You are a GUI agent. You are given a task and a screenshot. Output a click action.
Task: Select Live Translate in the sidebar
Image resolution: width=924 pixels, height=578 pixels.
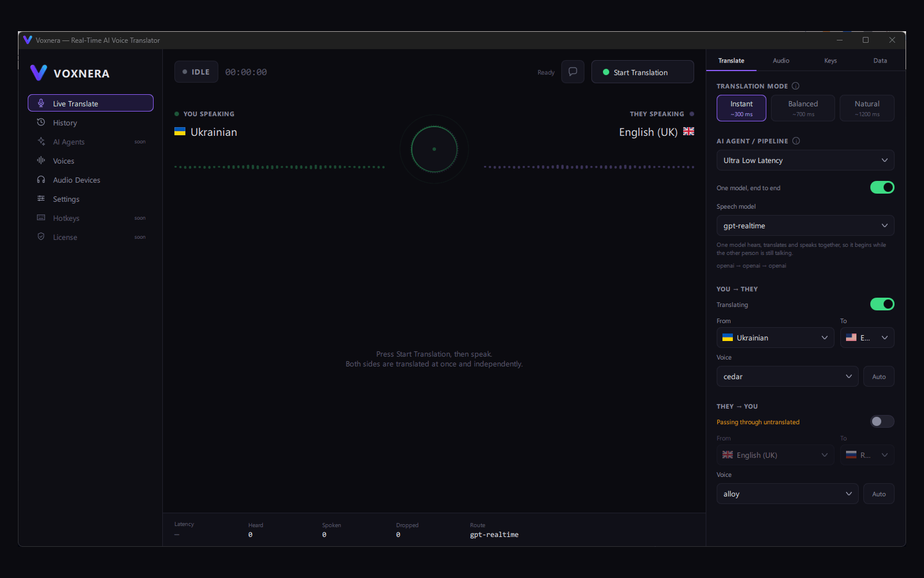pos(91,103)
